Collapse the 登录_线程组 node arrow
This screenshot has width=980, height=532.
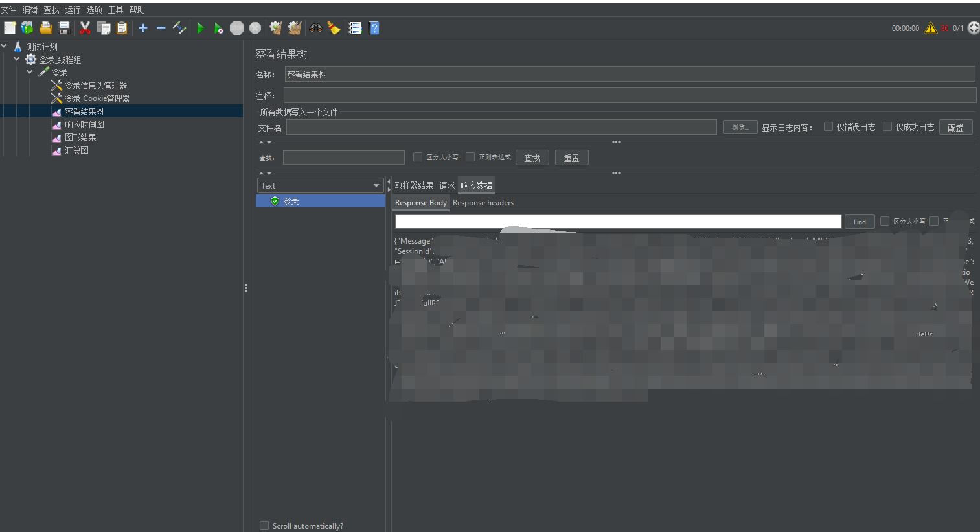17,59
